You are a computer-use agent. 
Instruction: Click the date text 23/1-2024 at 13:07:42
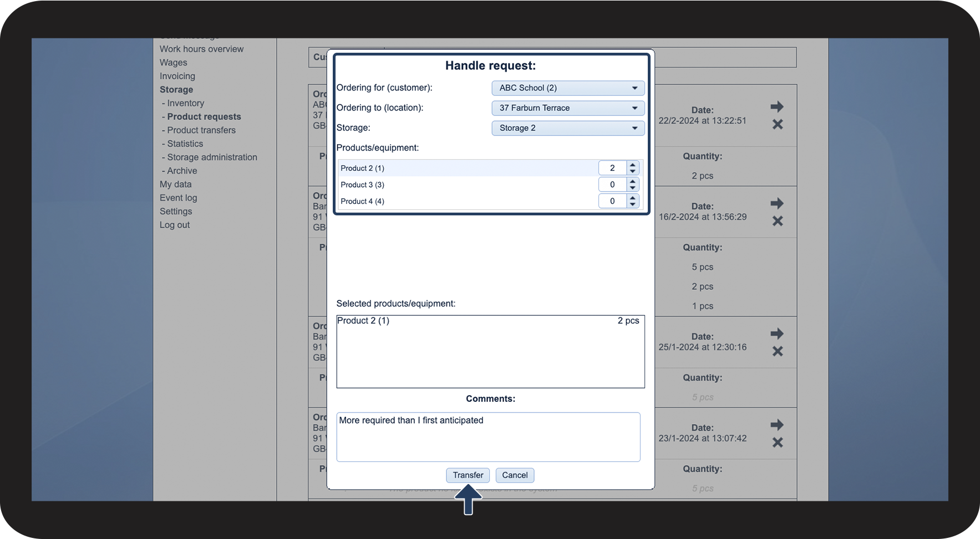click(x=703, y=438)
